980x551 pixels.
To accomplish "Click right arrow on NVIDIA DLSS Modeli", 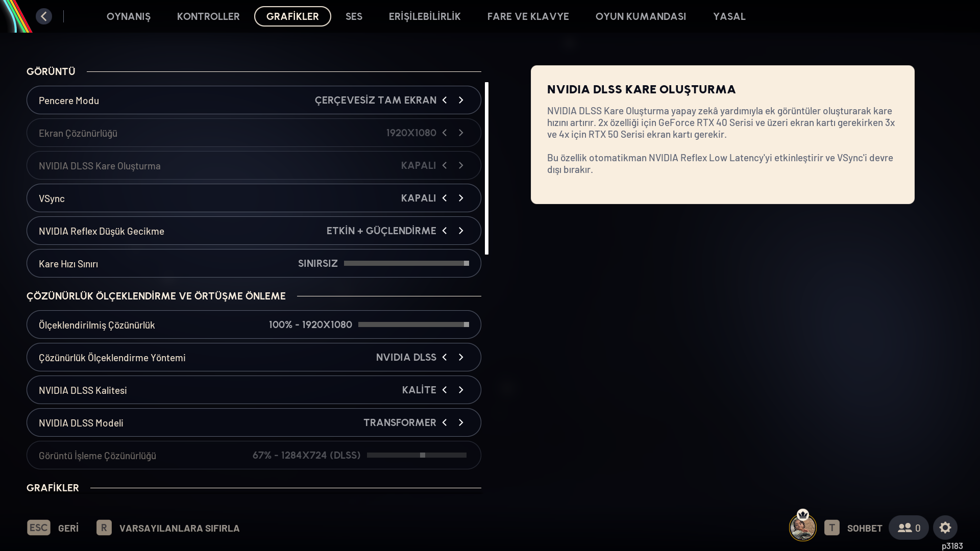I will 461,422.
